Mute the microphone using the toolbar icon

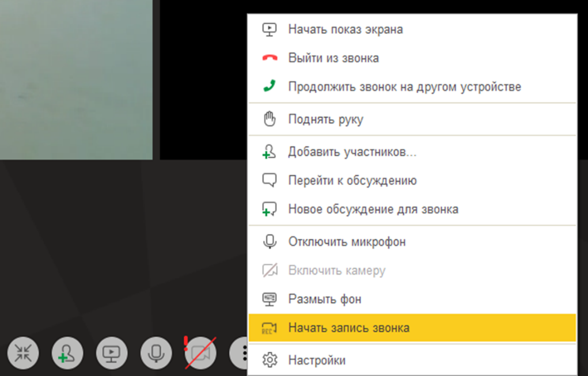coord(155,353)
